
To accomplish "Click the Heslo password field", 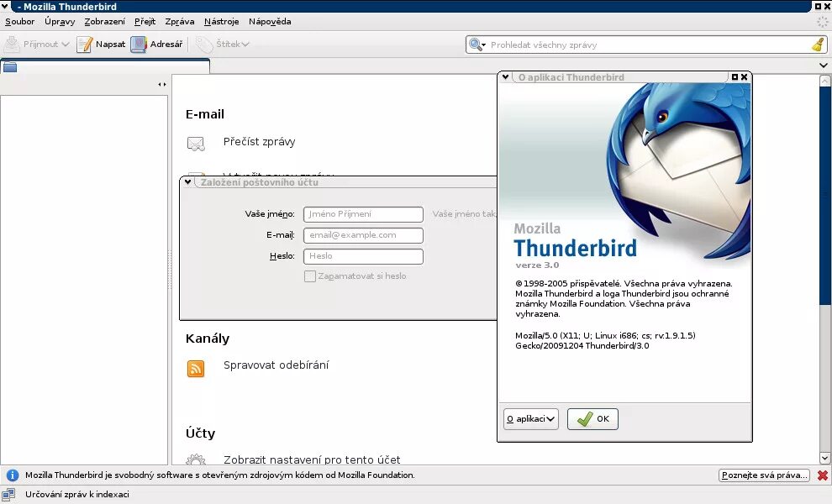I will point(363,256).
